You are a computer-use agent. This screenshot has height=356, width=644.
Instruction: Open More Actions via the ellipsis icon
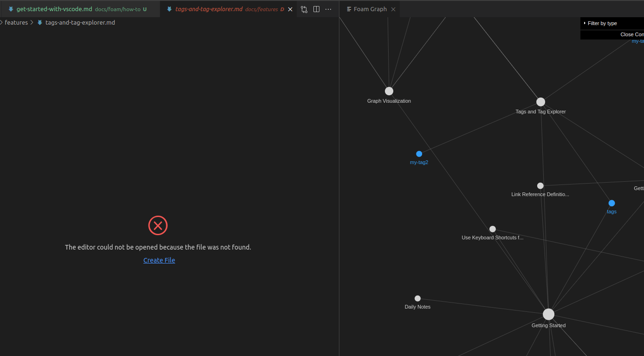tap(328, 9)
